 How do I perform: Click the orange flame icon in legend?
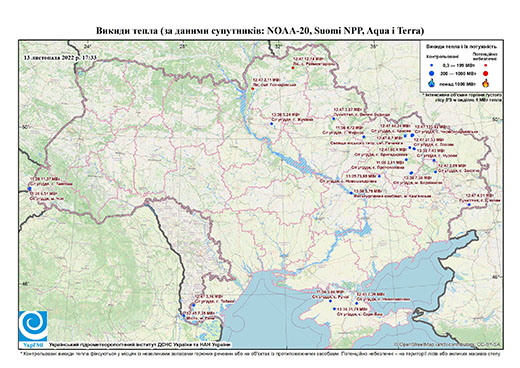point(486,83)
